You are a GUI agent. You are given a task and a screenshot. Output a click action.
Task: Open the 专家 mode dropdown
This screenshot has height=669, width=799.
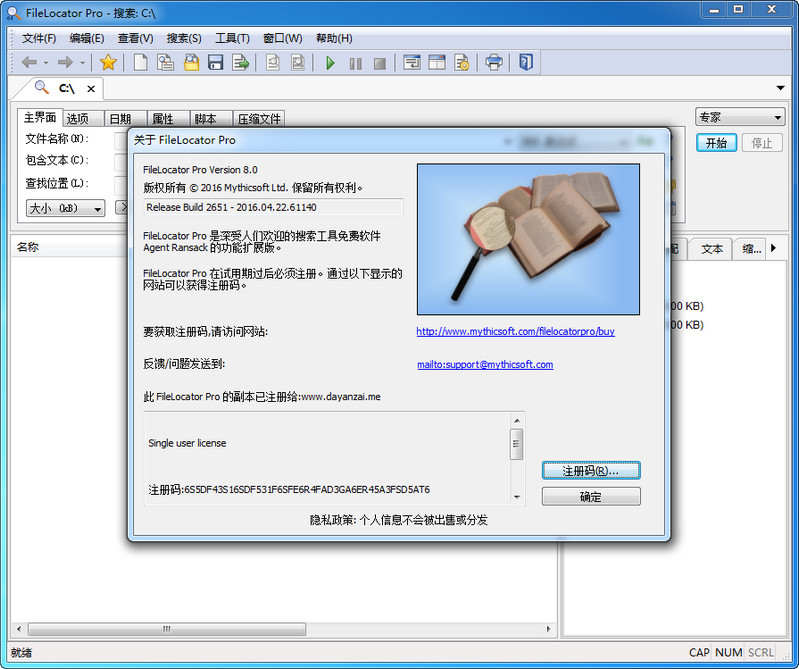click(x=740, y=117)
